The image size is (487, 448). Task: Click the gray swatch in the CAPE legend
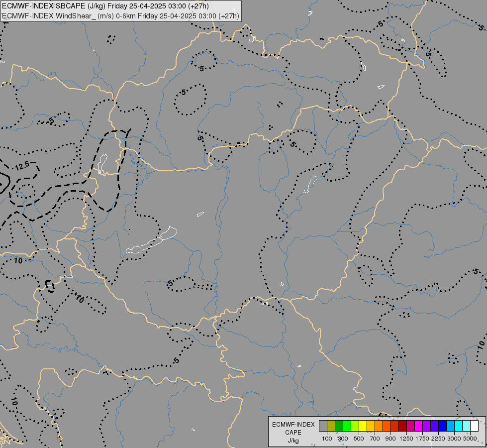[323, 426]
